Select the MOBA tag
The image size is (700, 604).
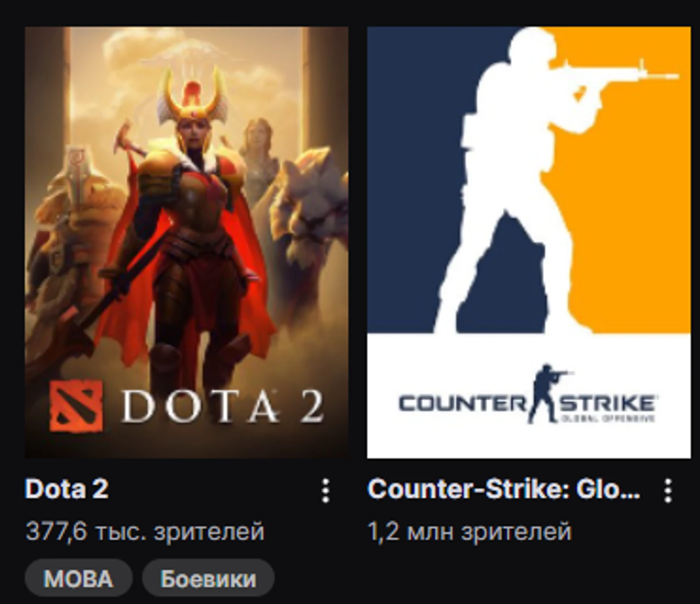tap(78, 578)
